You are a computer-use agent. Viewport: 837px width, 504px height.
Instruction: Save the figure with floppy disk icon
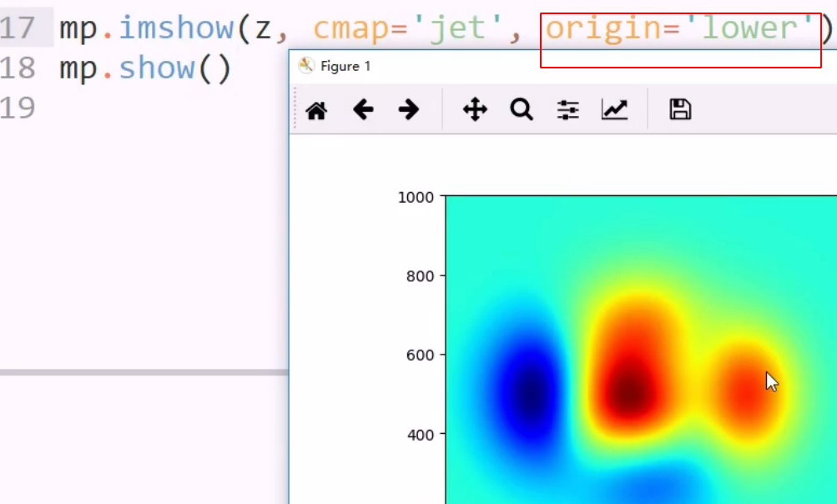(x=680, y=109)
